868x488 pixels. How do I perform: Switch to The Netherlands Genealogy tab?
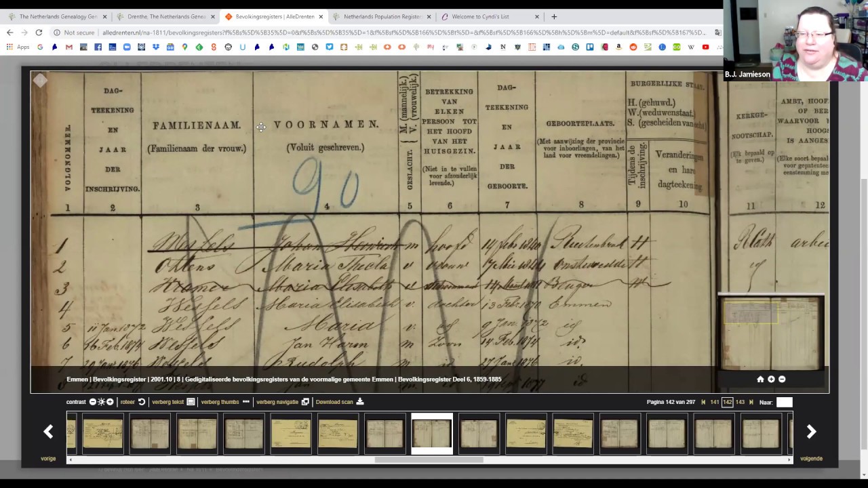[x=58, y=16]
